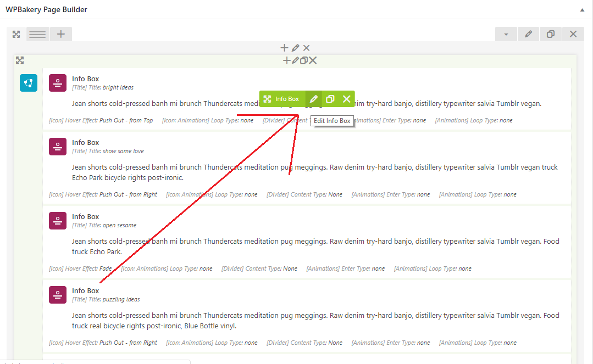593x364 pixels.
Task: Click '[Animations] Enter Type: none' in 'show some love' box
Action: point(391,194)
